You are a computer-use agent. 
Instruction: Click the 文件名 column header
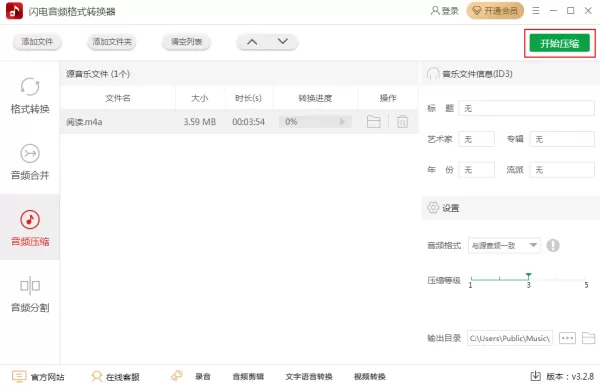coord(117,98)
